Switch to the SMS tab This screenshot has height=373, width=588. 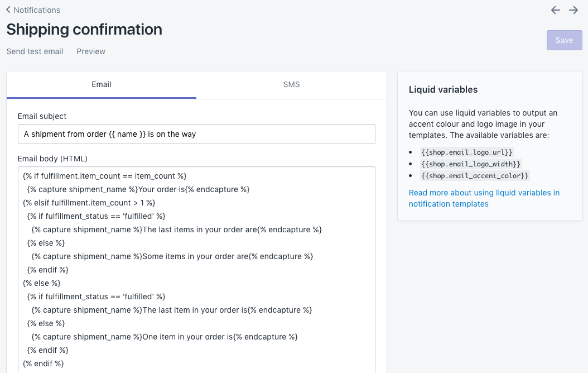click(291, 84)
